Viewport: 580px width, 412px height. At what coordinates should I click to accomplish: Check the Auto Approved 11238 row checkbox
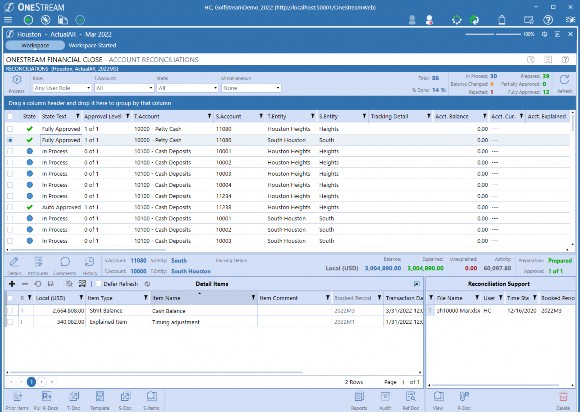coord(10,207)
